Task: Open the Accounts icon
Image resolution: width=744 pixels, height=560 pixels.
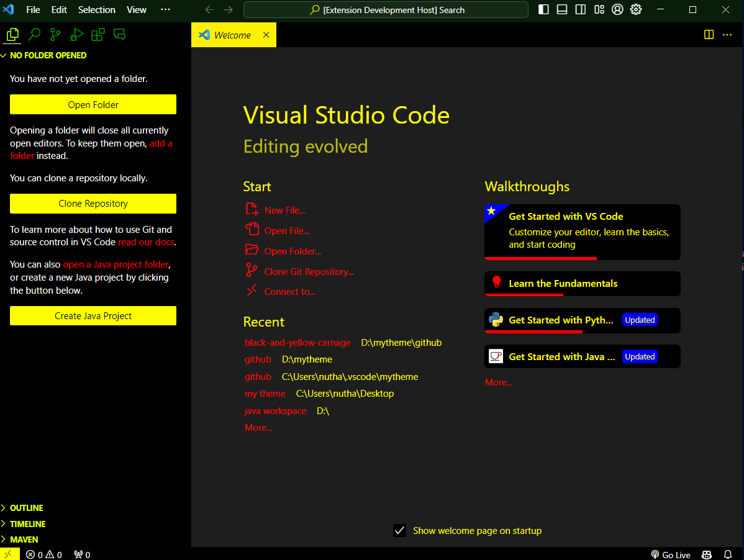Action: tap(617, 9)
